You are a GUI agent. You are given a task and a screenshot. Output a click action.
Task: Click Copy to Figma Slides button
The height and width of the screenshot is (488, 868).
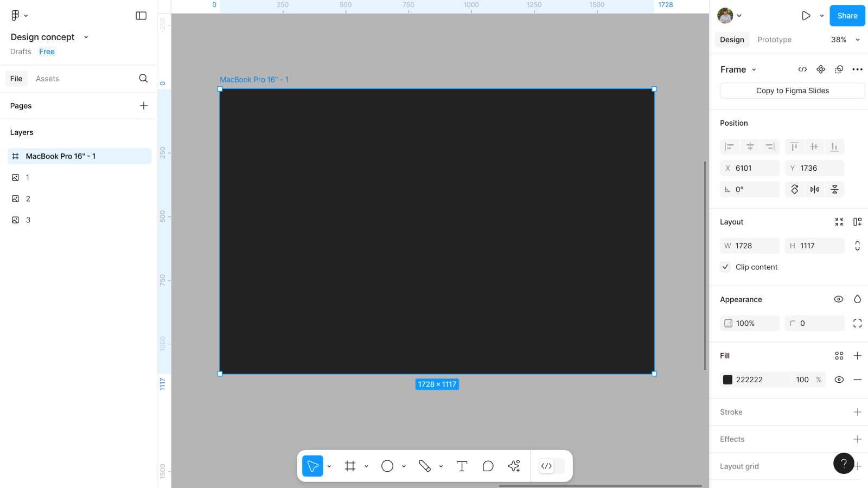(792, 91)
